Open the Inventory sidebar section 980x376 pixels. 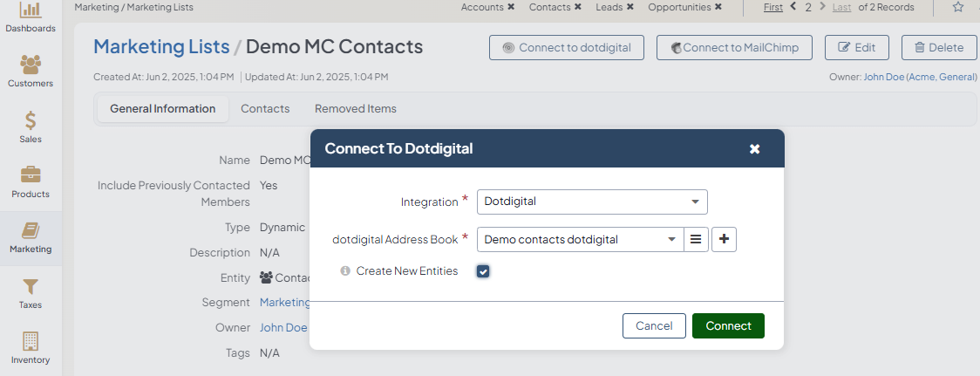(x=31, y=348)
